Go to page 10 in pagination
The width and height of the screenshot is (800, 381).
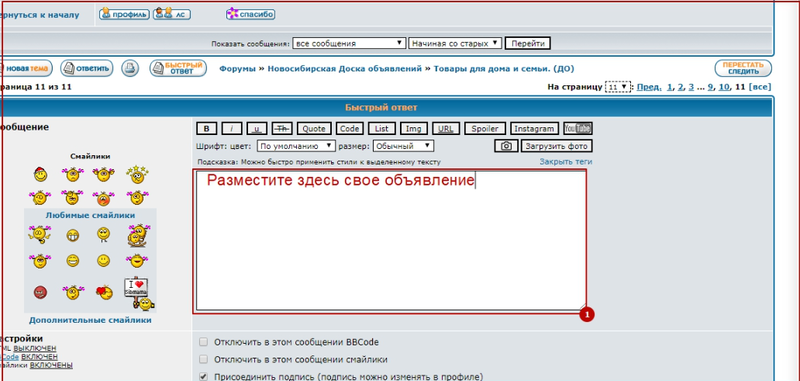point(723,87)
